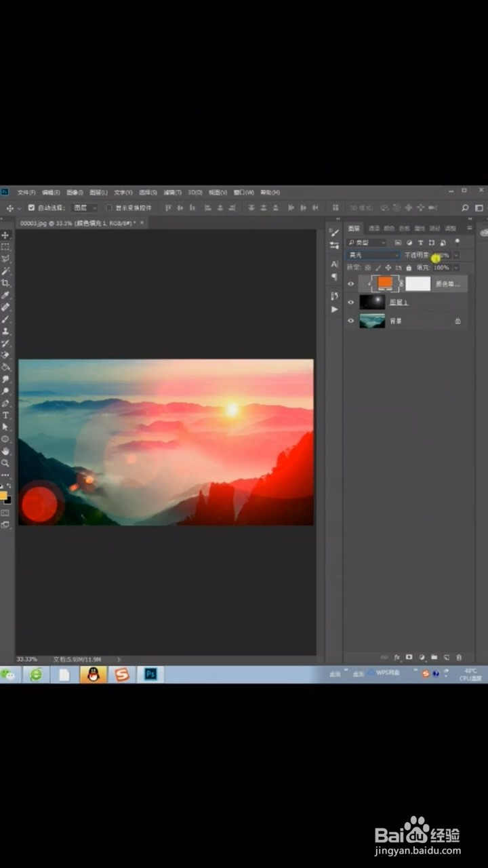The height and width of the screenshot is (868, 488).
Task: Expand the opacity slider arrow
Action: pyautogui.click(x=456, y=255)
